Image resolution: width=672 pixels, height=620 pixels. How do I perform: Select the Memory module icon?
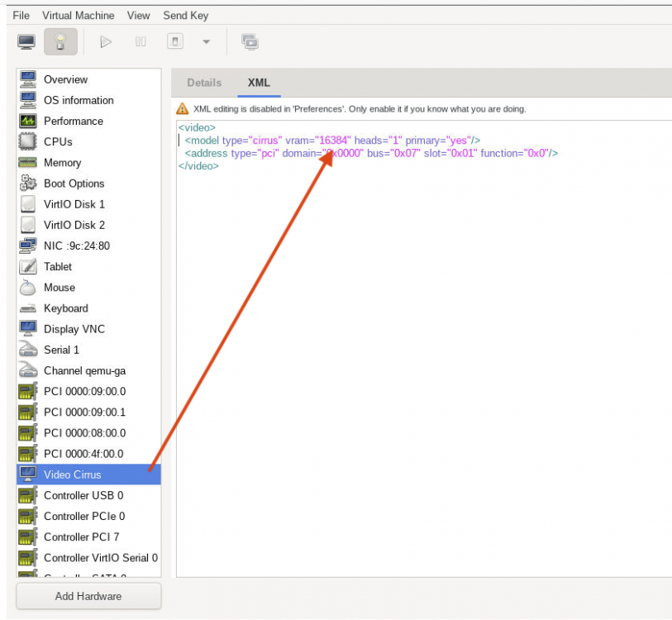coord(28,163)
